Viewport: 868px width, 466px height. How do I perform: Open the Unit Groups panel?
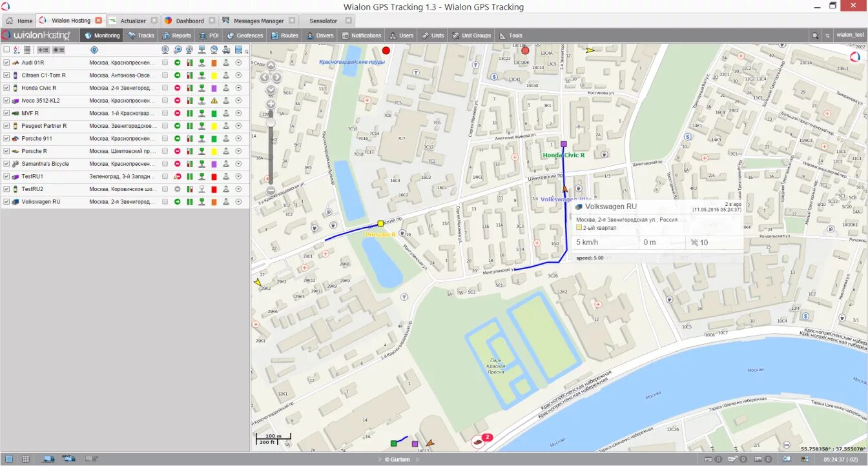(471, 35)
